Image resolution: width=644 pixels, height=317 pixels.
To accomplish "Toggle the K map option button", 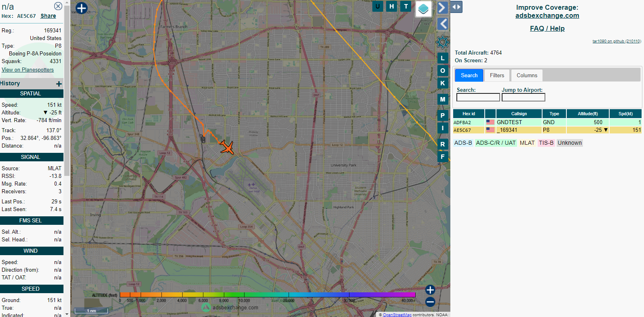I will coord(443,83).
